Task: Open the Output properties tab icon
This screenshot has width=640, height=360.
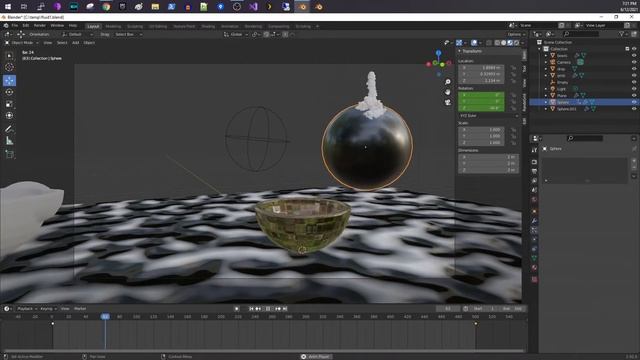Action: pyautogui.click(x=534, y=171)
